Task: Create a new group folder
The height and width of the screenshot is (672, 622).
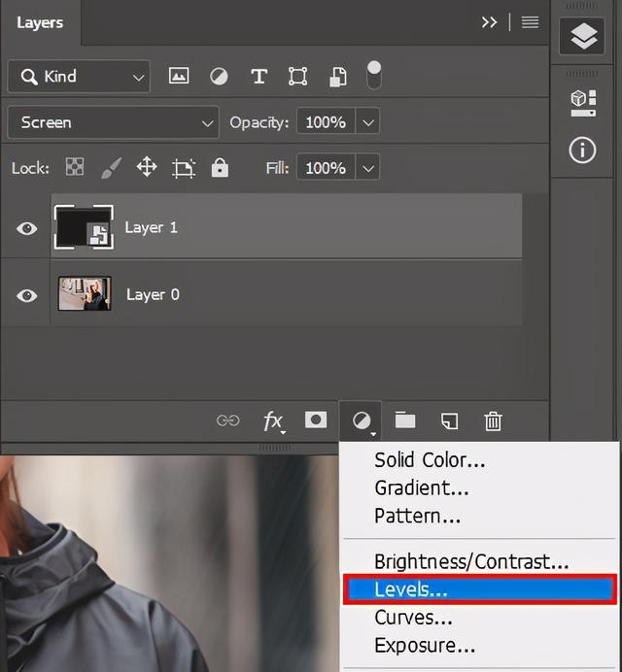Action: pyautogui.click(x=405, y=420)
